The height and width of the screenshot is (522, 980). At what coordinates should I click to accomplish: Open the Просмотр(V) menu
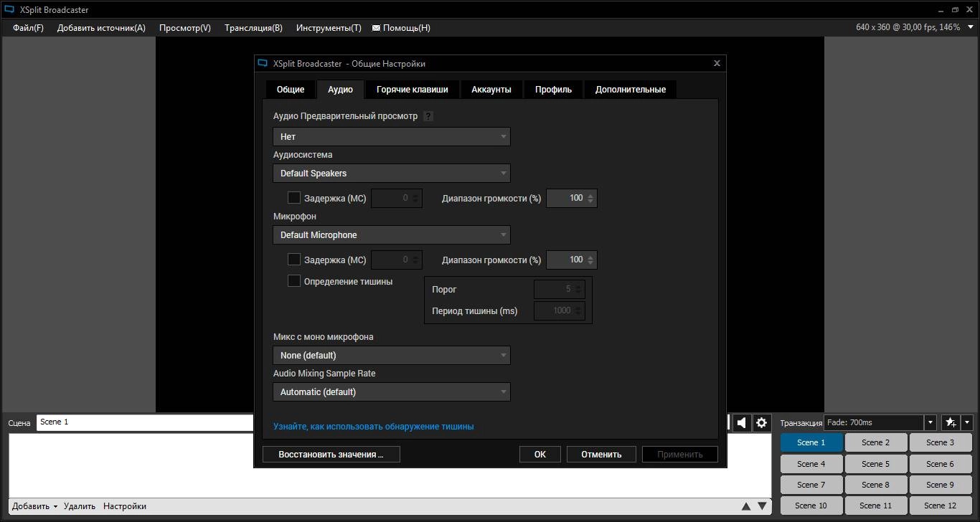(185, 28)
